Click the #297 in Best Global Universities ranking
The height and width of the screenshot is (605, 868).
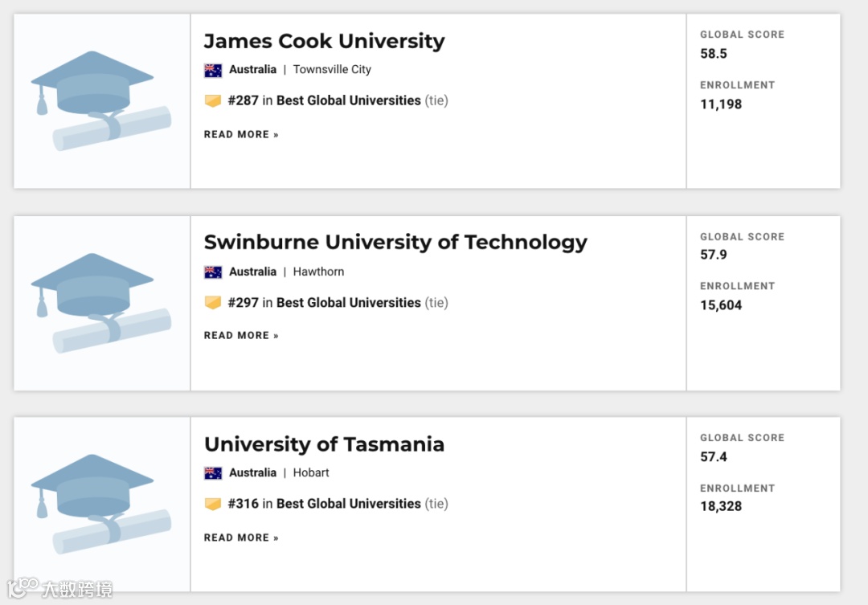coord(325,303)
